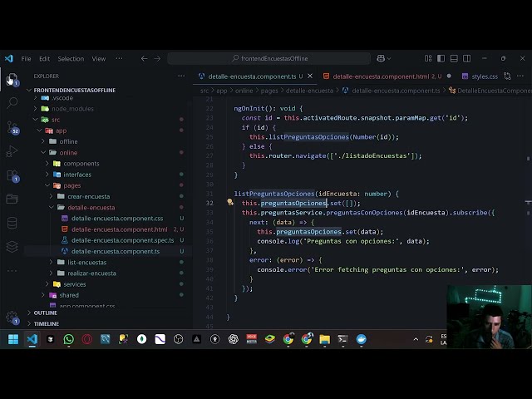
Task: Go forward using the right arrow
Action: coord(157,59)
